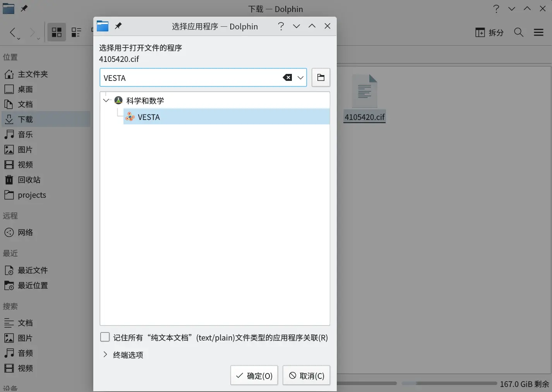Search 文档 under 搜索 section
The image size is (552, 392).
(45, 323)
